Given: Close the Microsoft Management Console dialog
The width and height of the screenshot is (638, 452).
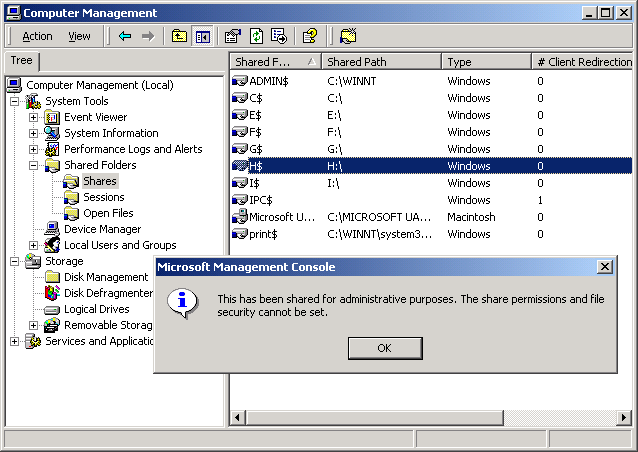Looking at the screenshot, I should tap(604, 267).
